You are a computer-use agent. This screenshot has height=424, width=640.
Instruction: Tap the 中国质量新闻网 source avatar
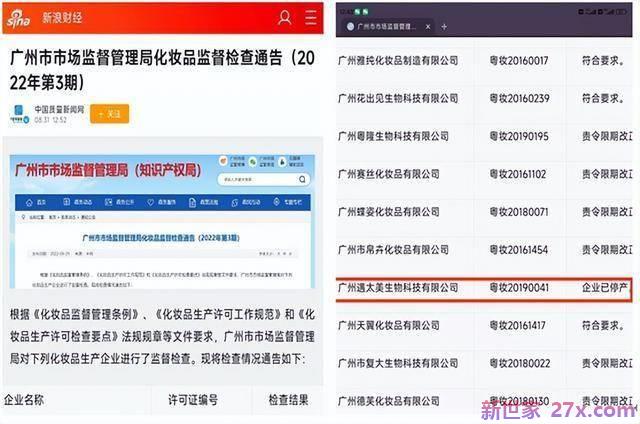[19, 115]
